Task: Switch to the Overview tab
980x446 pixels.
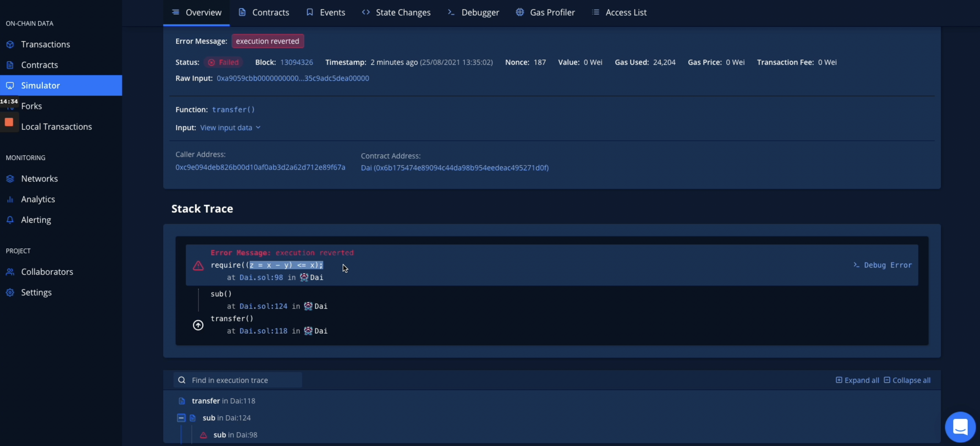Action: click(x=196, y=13)
